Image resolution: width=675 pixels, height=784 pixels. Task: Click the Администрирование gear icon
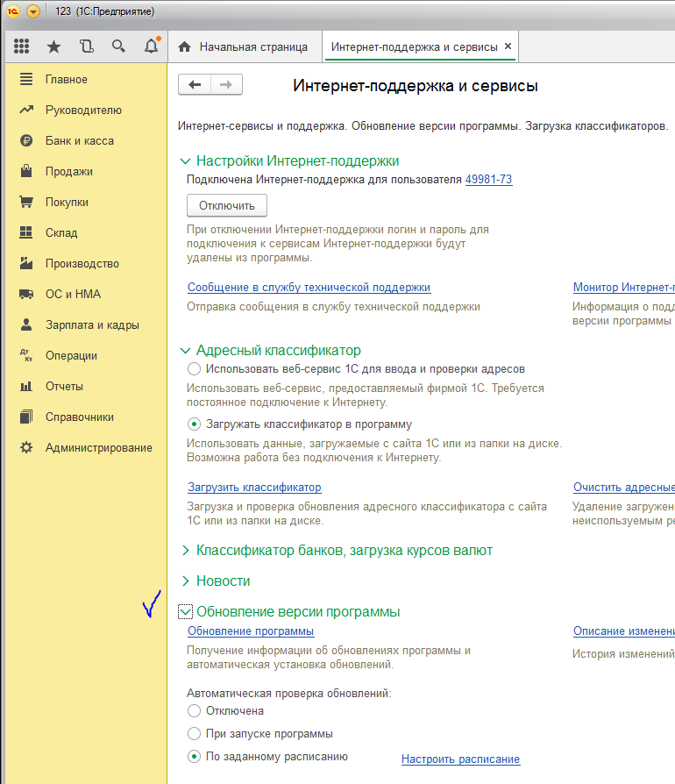click(x=26, y=447)
